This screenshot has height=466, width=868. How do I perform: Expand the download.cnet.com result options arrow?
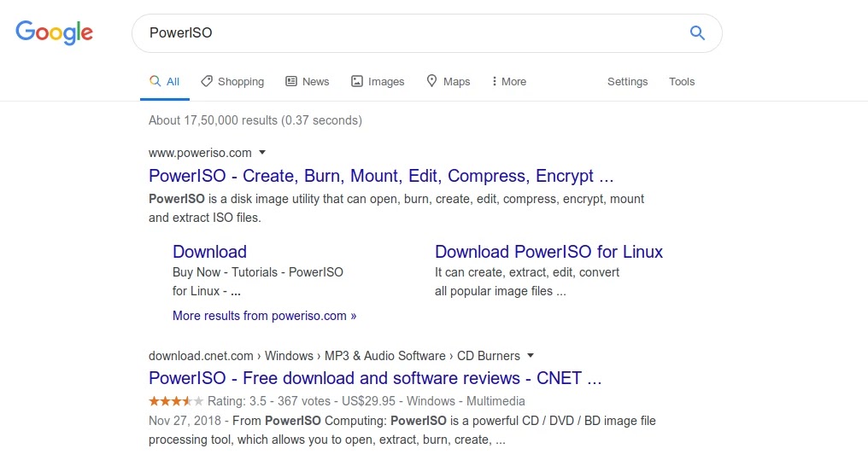coord(531,355)
